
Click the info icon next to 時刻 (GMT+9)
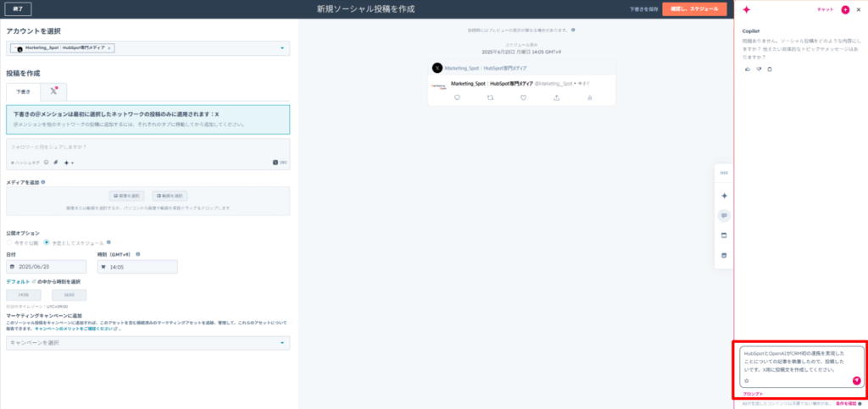click(x=138, y=254)
